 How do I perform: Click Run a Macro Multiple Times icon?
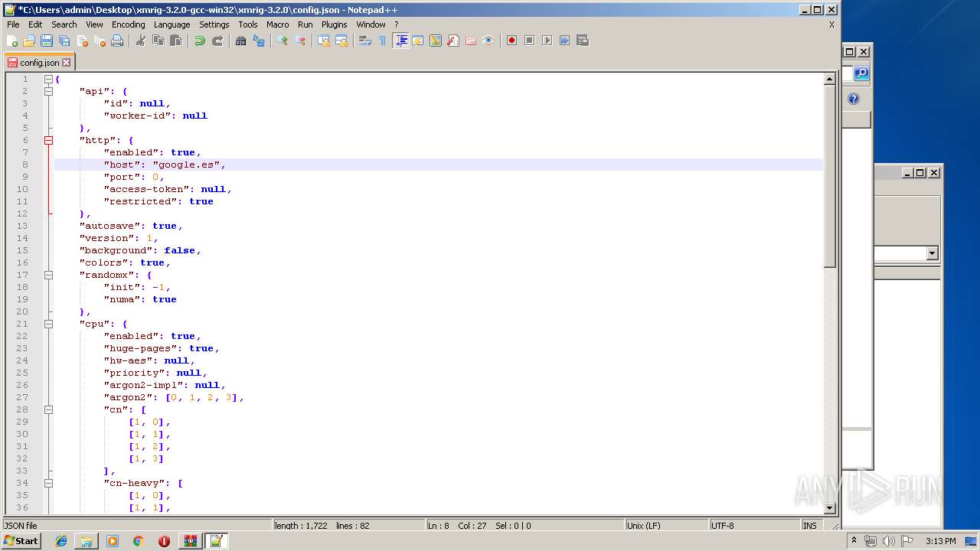tap(564, 41)
